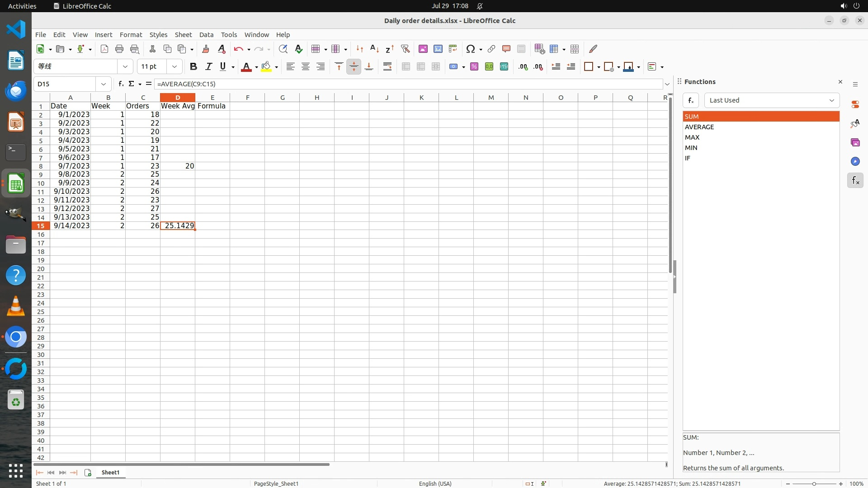Click the Sort Ascending toolbar icon
The image size is (868, 488).
coord(374,49)
